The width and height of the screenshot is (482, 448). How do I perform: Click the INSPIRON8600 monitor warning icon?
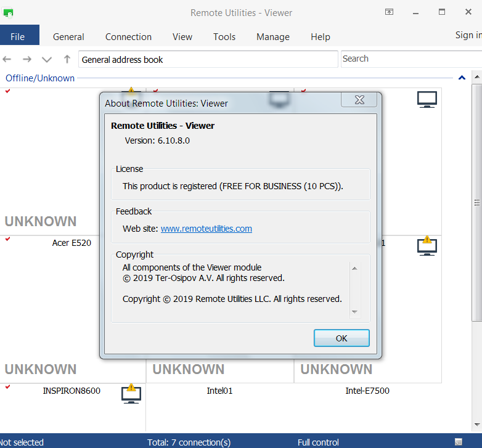point(131,394)
